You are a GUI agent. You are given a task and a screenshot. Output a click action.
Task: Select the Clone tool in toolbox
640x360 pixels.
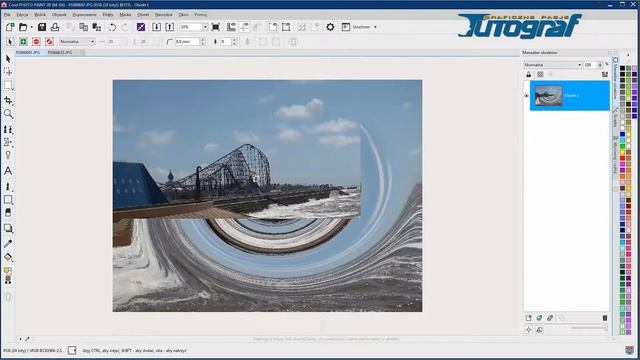(x=8, y=129)
